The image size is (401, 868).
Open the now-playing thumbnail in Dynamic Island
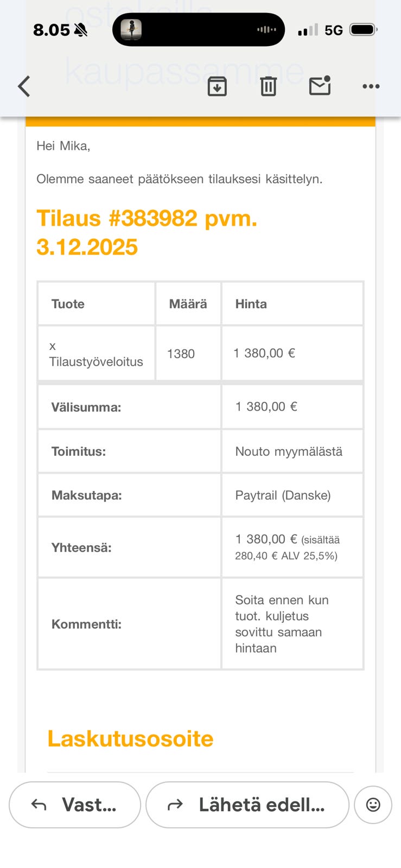tap(131, 29)
